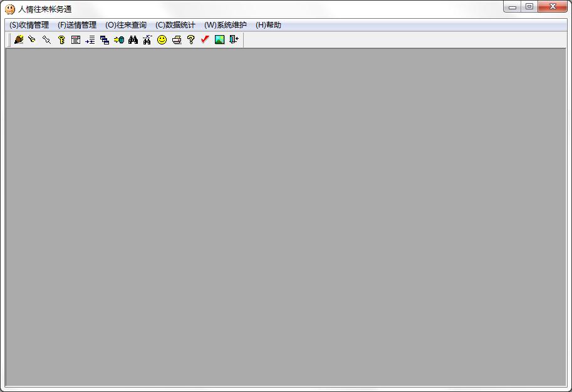Click the plain black binoculars icon

point(133,39)
